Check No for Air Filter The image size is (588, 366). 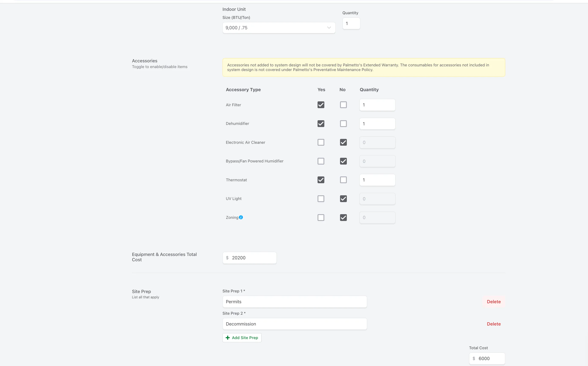point(343,105)
